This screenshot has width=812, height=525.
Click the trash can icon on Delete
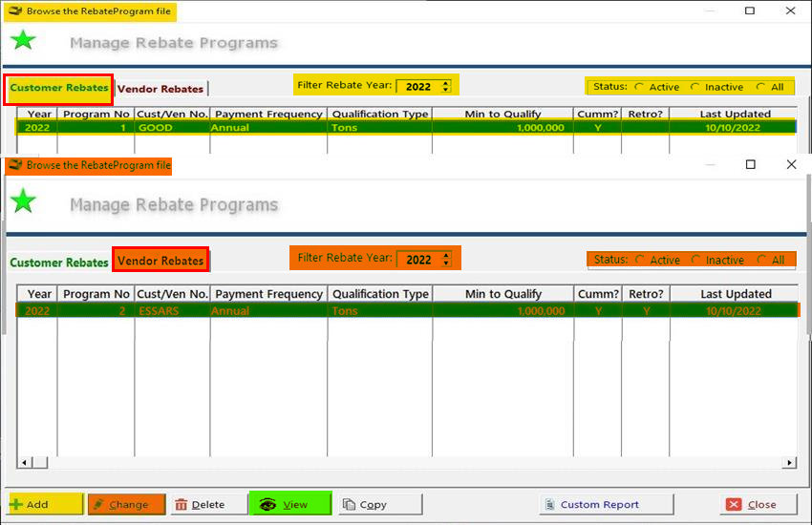181,505
